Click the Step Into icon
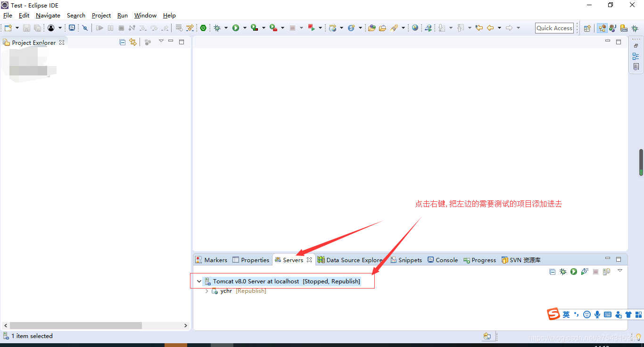Viewport: 644px width, 347px height. click(143, 28)
